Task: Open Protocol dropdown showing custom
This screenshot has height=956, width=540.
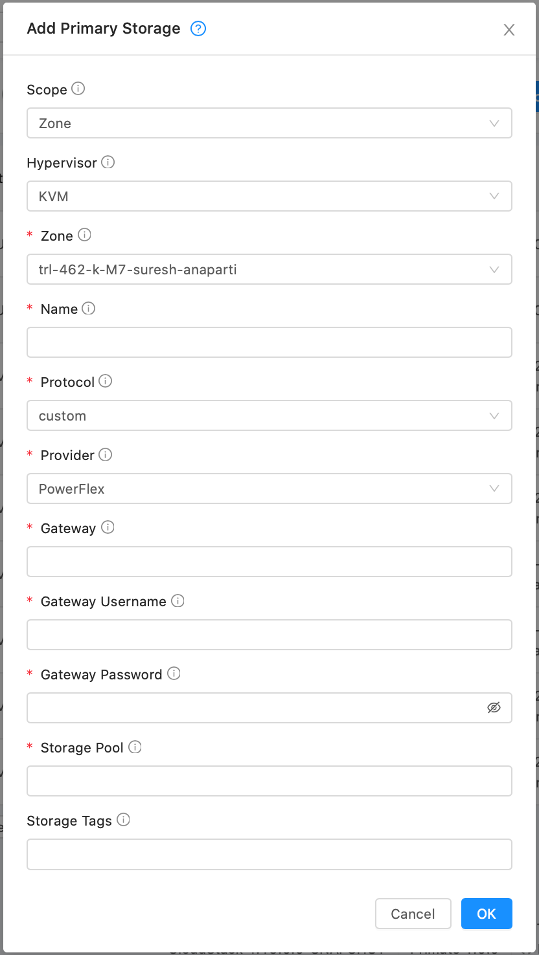Action: click(269, 416)
